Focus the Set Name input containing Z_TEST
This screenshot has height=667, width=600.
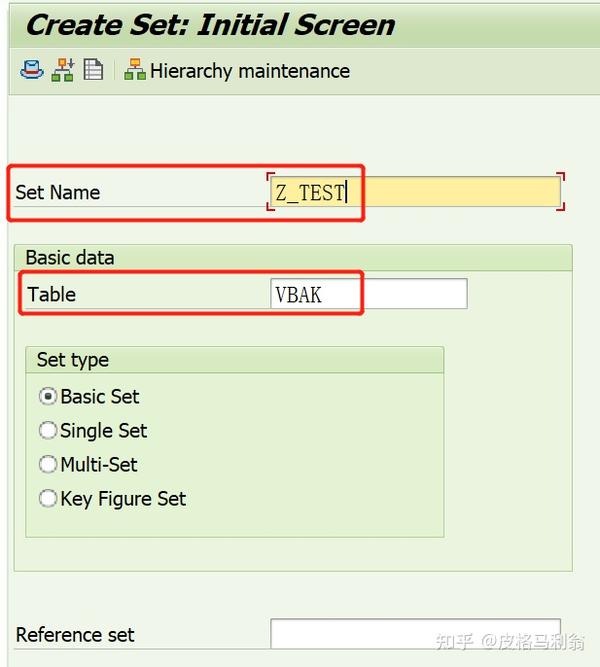click(415, 192)
